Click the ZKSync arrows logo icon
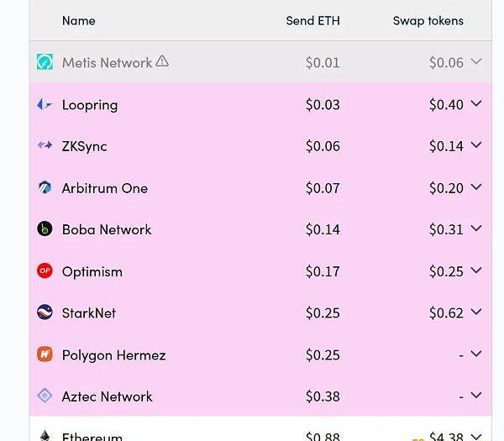Viewport: 504px width, 441px height. [x=45, y=145]
